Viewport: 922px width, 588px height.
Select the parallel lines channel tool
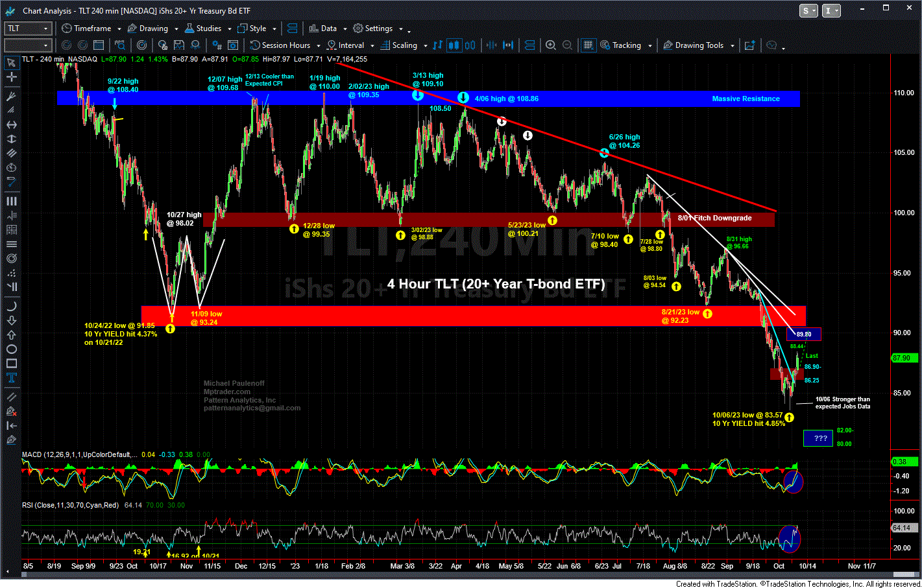(11, 153)
